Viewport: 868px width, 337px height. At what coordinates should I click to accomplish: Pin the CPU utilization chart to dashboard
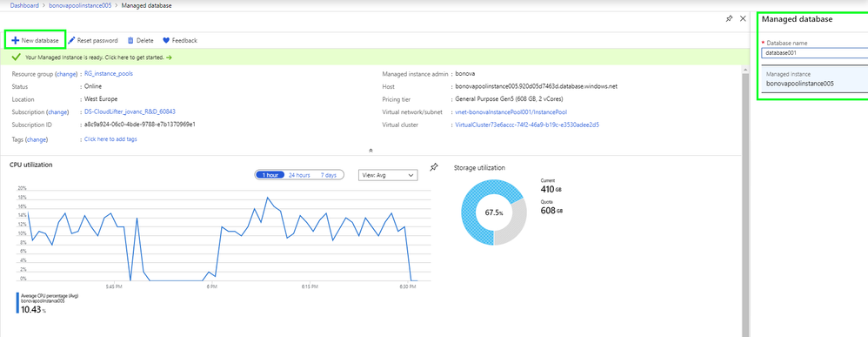coord(435,167)
